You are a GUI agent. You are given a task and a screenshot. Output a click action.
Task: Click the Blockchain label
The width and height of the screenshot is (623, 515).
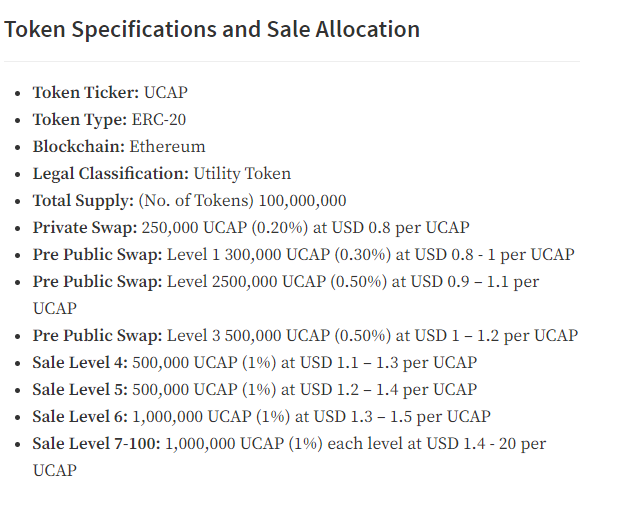pyautogui.click(x=79, y=147)
